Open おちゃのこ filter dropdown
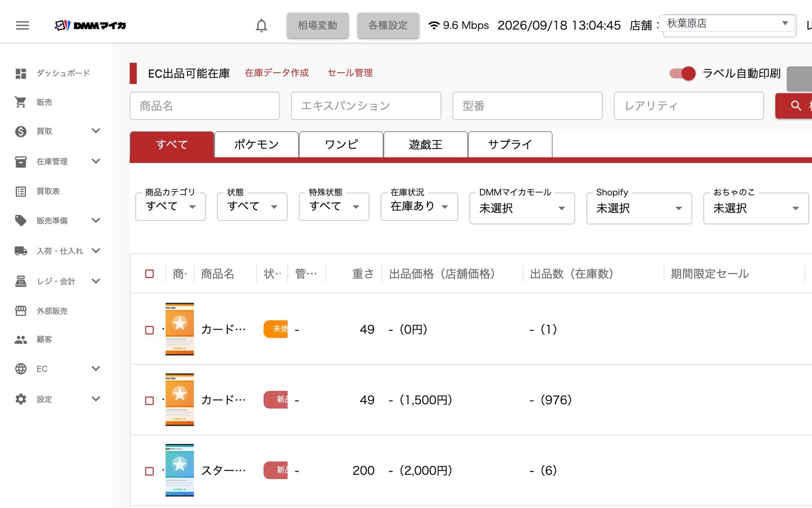This screenshot has width=812, height=508. click(756, 208)
